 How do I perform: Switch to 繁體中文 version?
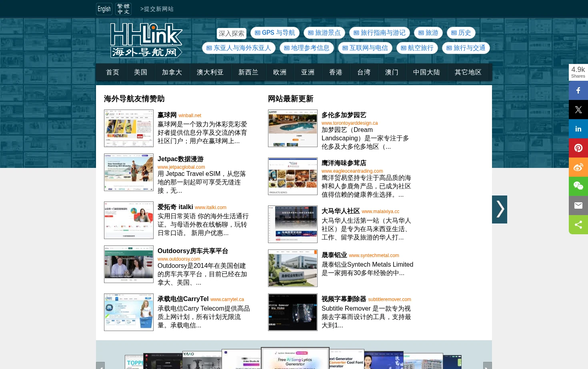click(x=123, y=9)
